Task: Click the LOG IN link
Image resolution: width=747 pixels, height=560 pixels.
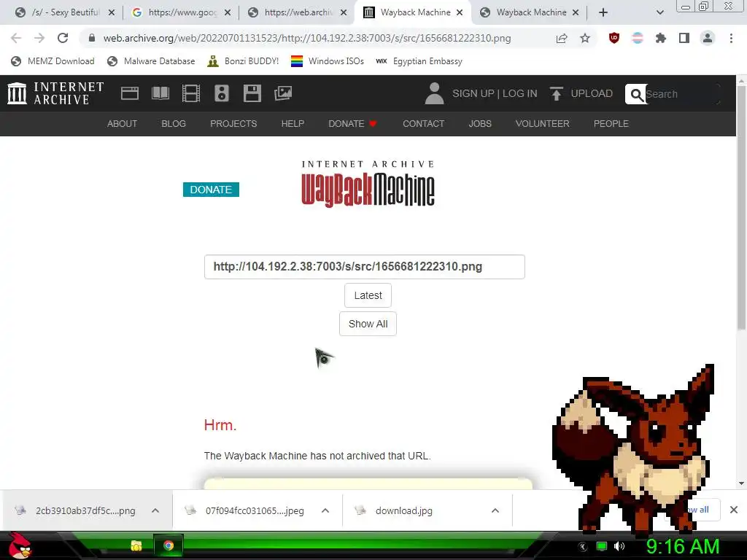Action: [x=519, y=93]
